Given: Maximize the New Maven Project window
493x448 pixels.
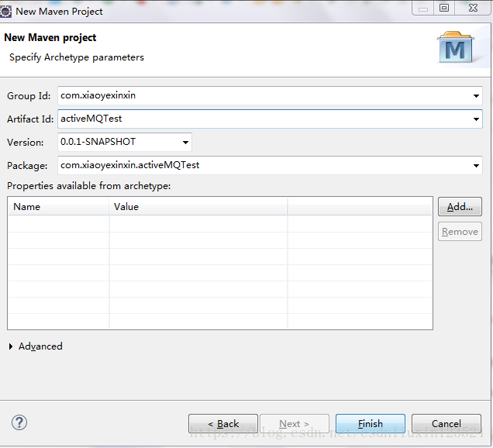Looking at the screenshot, I should pos(444,8).
